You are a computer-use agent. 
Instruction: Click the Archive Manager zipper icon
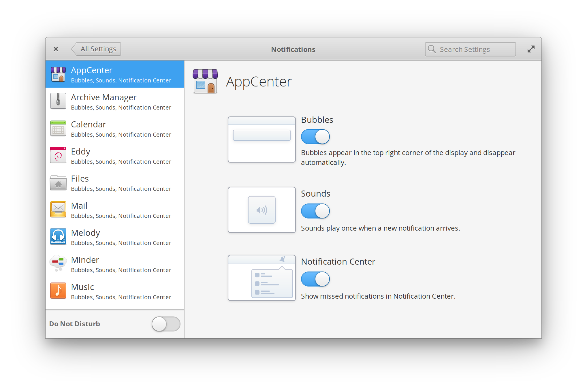(x=58, y=101)
